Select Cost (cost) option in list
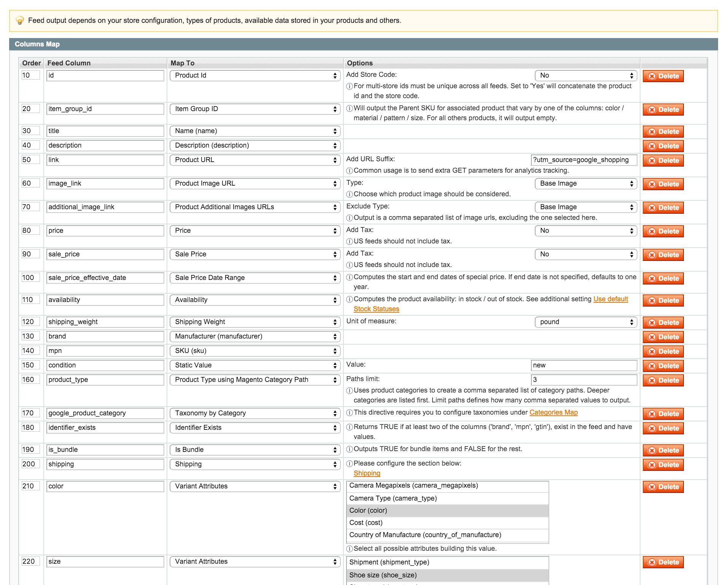 (447, 523)
